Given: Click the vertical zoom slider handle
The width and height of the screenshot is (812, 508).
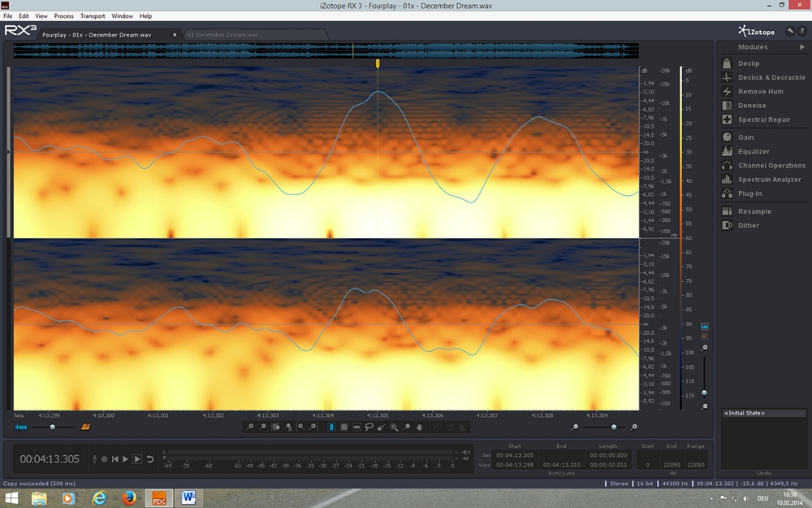Looking at the screenshot, I should [x=704, y=393].
